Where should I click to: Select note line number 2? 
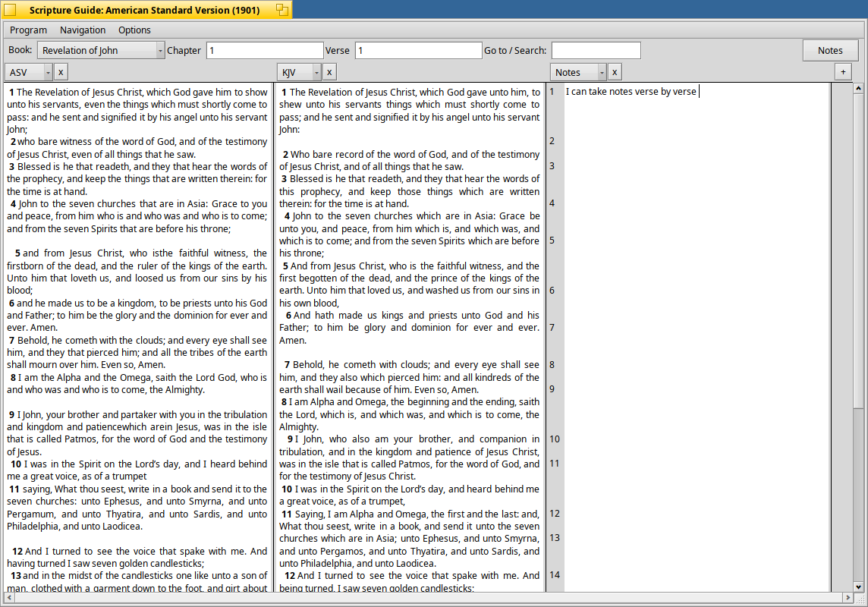pos(552,140)
